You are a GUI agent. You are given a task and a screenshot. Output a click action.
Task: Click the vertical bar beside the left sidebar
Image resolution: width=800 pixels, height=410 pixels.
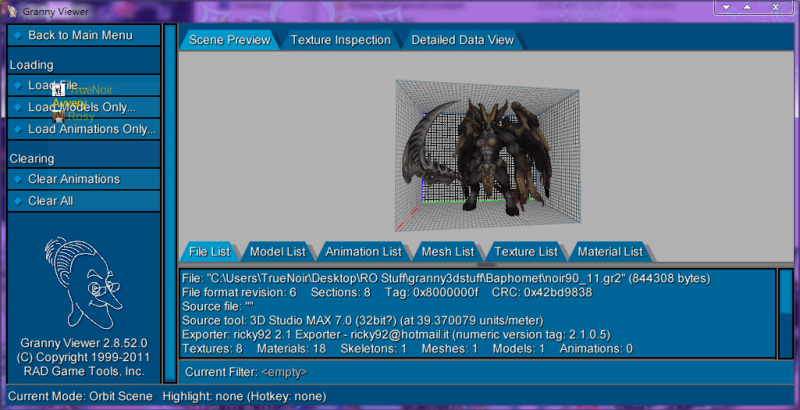pos(170,203)
